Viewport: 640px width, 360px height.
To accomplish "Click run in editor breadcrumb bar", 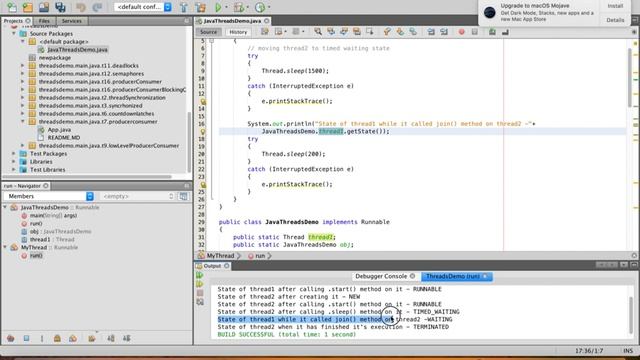I will (x=260, y=256).
